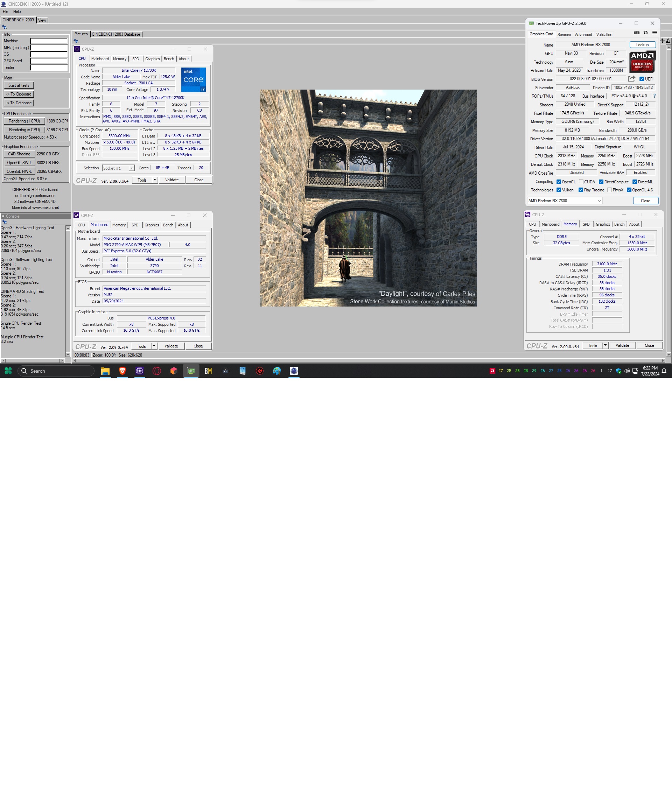Toggle the PhysX checkbox
Screen dimensions: 672x809
tap(609, 190)
